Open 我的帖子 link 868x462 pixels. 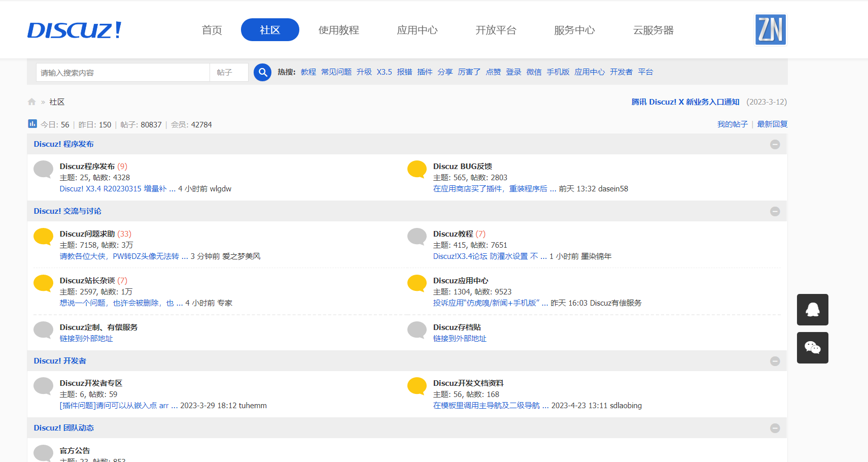click(733, 124)
